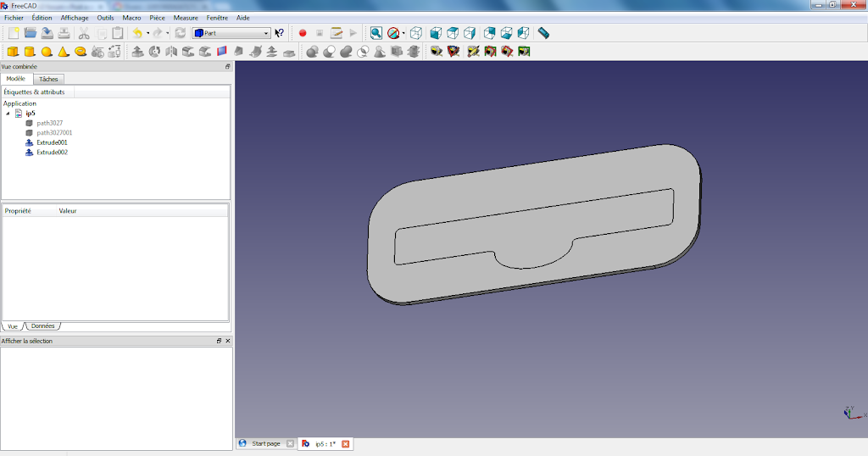Open the Aide menu
The image size is (868, 456).
pos(243,18)
